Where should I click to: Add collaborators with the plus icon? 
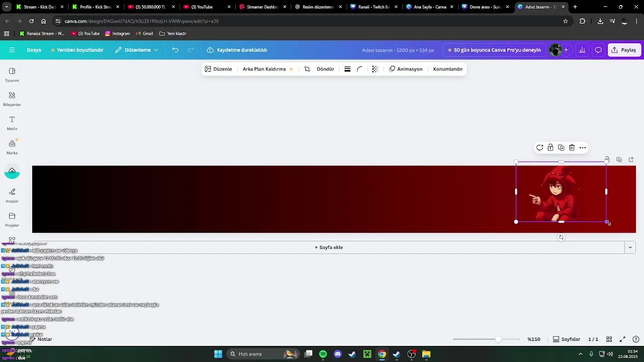[566, 50]
